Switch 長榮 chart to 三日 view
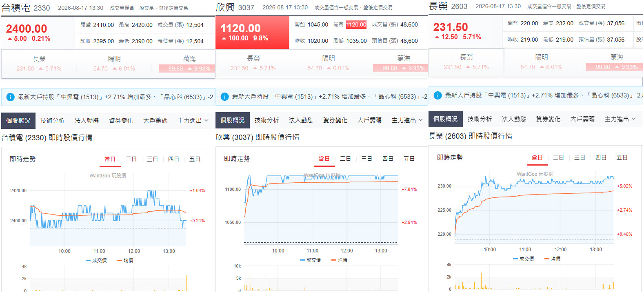 580,157
